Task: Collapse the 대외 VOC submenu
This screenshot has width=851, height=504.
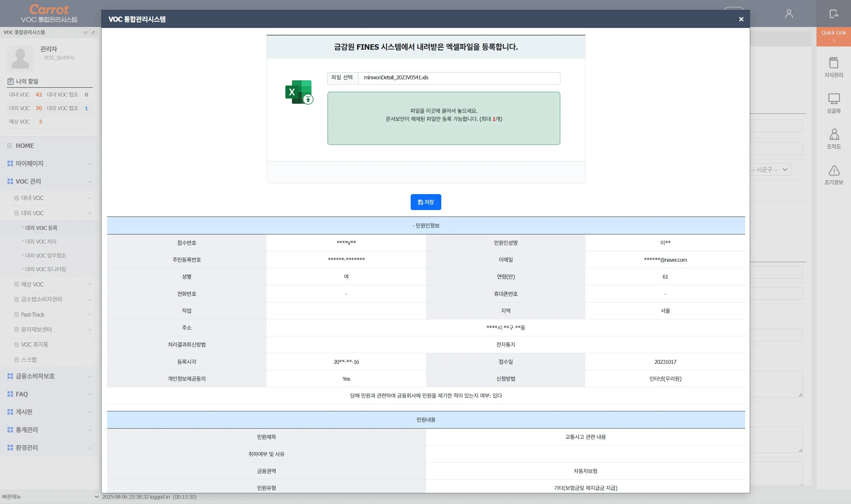Action: pos(49,213)
